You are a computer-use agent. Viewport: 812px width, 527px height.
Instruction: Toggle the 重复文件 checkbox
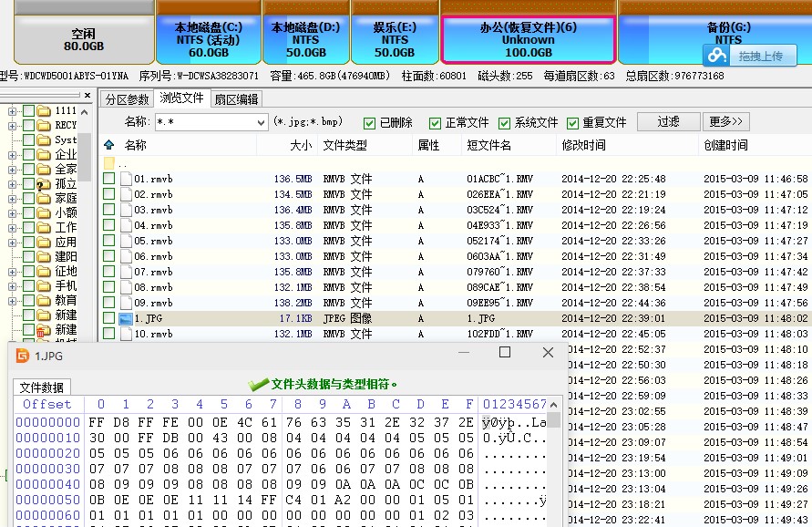pos(572,123)
